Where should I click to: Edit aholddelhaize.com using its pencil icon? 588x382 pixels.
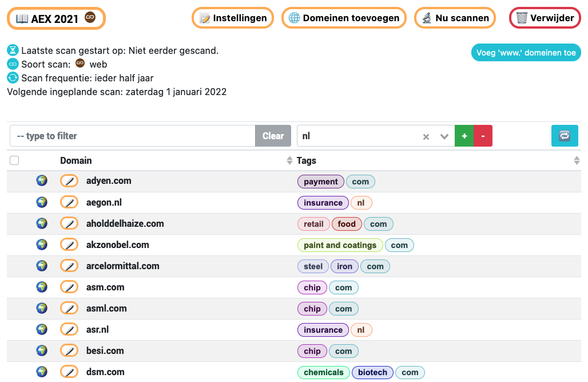pyautogui.click(x=69, y=223)
